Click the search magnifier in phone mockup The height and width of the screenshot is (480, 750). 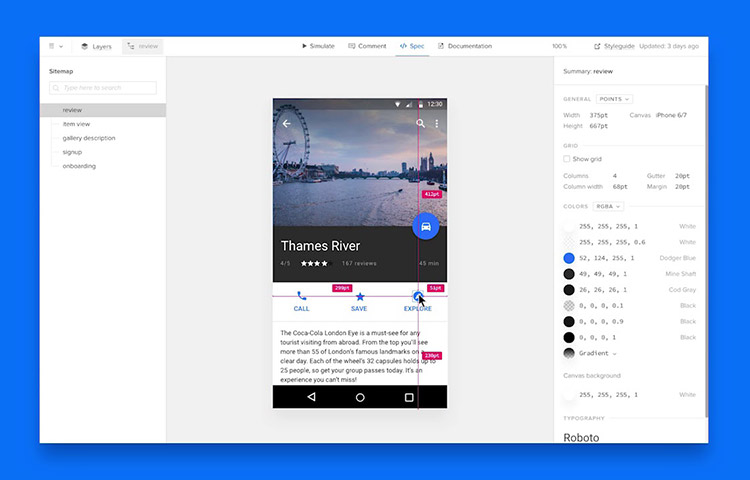(420, 123)
